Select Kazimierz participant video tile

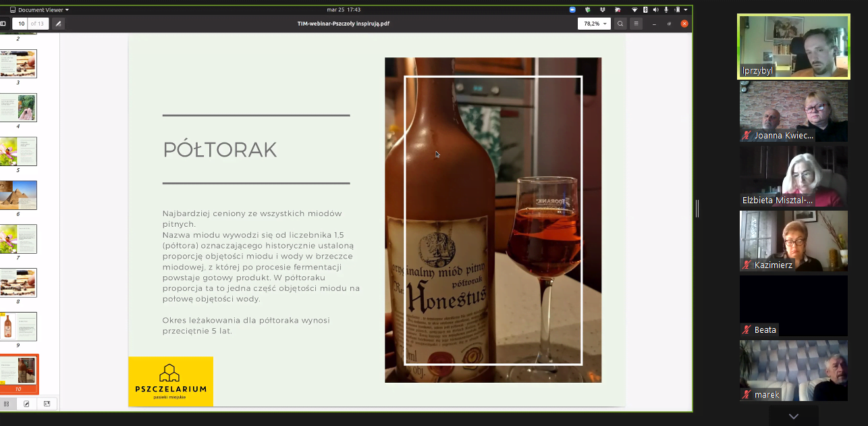coord(794,241)
